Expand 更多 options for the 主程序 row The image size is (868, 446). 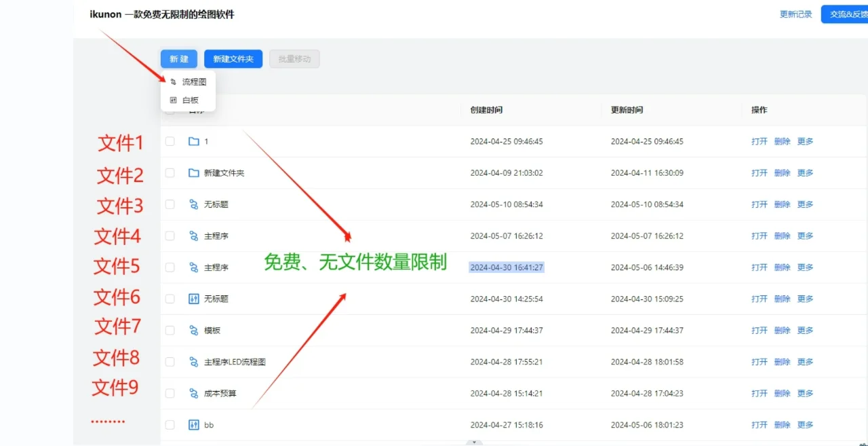tap(805, 236)
